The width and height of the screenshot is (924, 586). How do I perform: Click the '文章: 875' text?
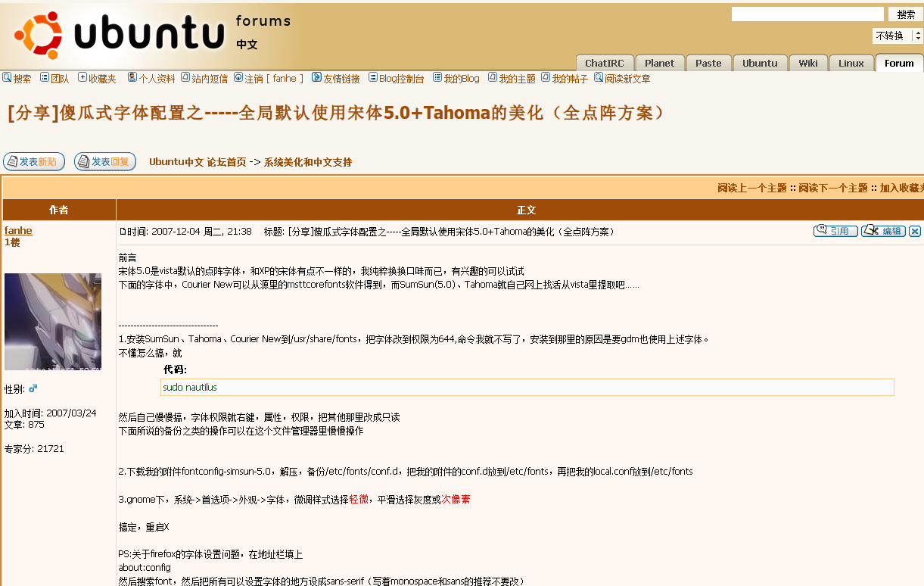[x=24, y=424]
